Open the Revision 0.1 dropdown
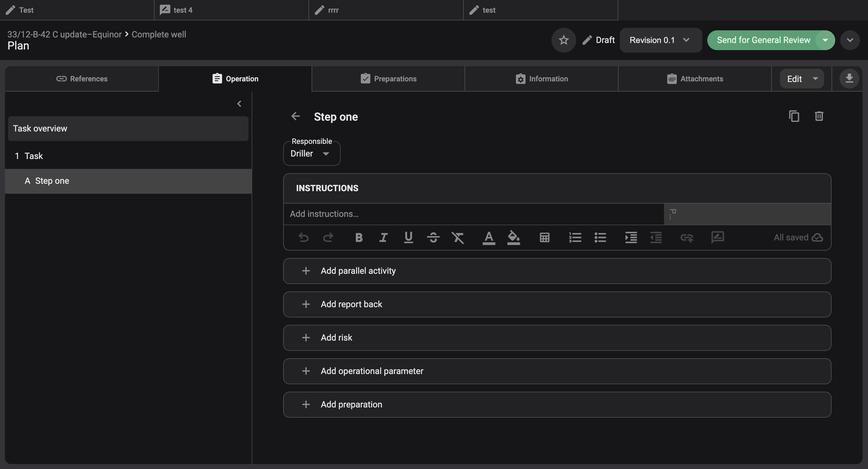Image resolution: width=868 pixels, height=469 pixels. click(660, 40)
